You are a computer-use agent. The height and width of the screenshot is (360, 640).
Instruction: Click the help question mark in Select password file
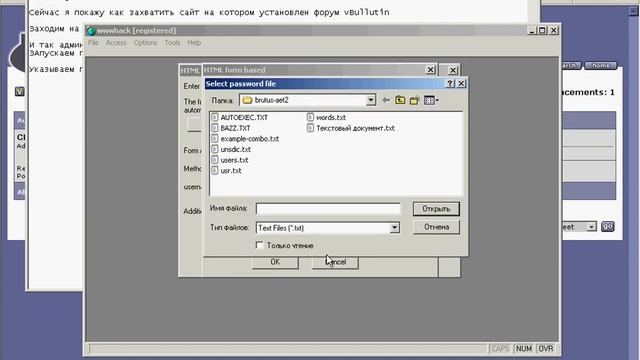[x=449, y=84]
